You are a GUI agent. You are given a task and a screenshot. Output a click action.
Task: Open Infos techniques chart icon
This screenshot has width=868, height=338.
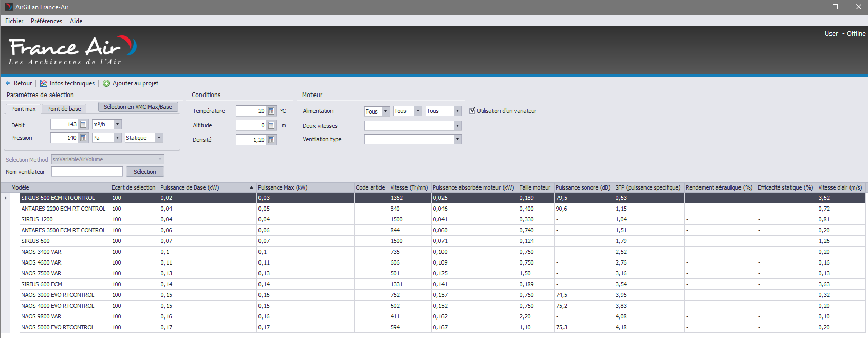click(44, 83)
